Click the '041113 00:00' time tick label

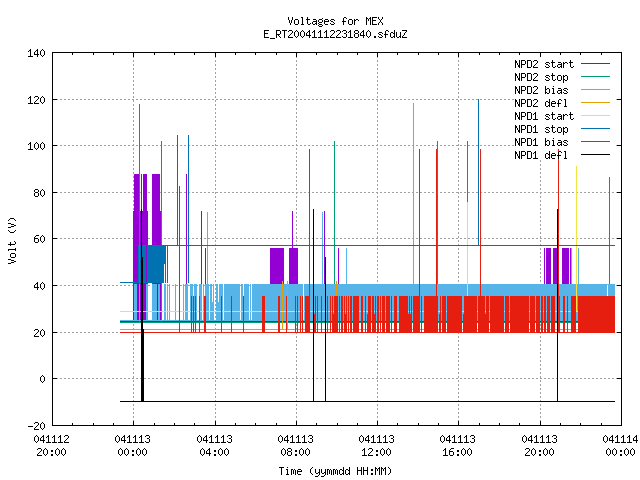pos(133,446)
